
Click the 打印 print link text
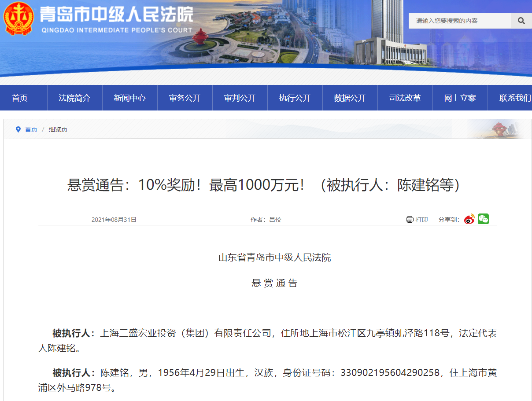click(x=421, y=219)
